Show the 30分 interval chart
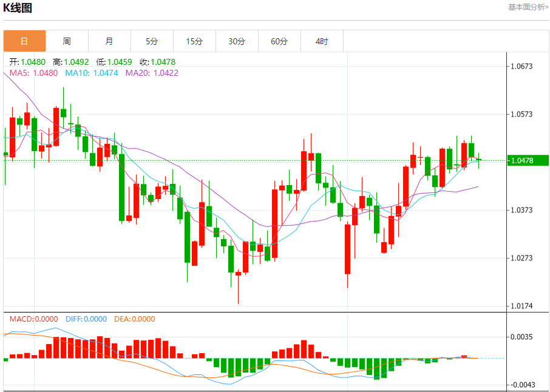This screenshot has height=392, width=550. coord(237,41)
